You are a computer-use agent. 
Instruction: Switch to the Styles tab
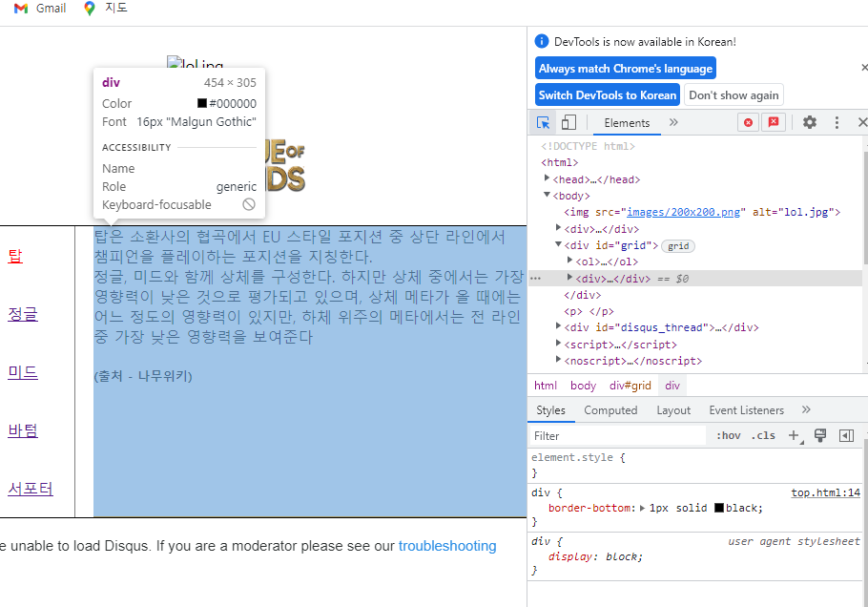point(550,410)
